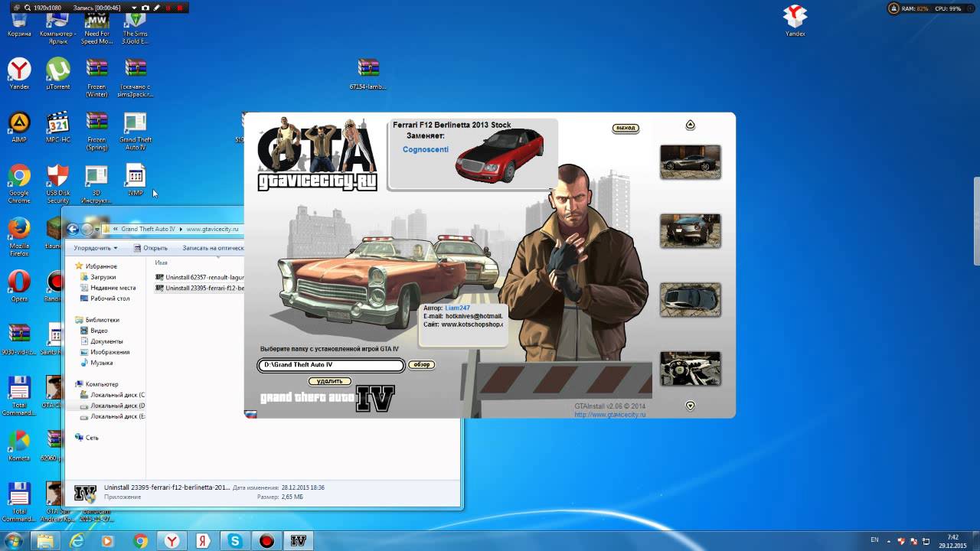Click the recorder red stop button
This screenshot has height=551, width=980.
pyautogui.click(x=180, y=8)
